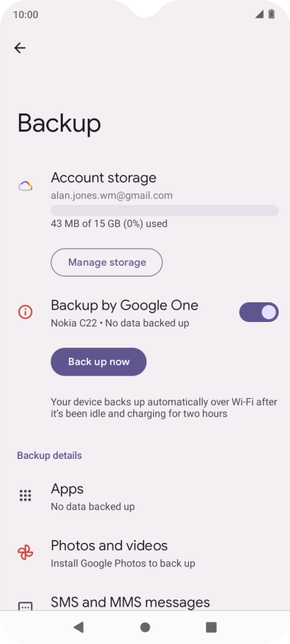290x644 pixels.
Task: Tap the account storage usage bar
Action: point(165,210)
